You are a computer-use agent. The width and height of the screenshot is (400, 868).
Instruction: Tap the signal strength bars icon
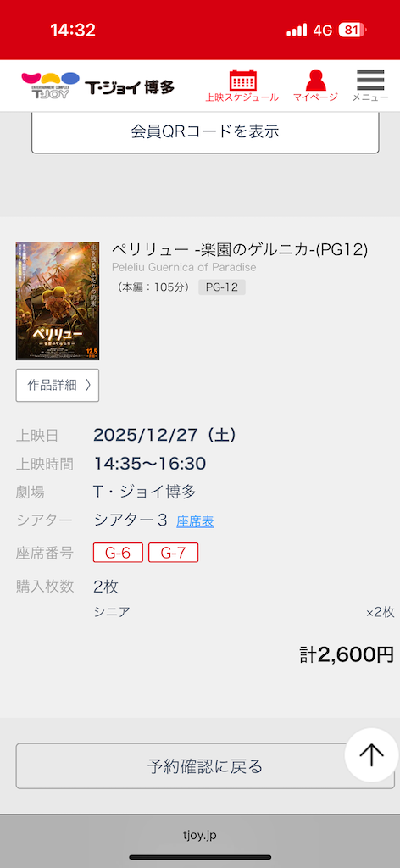(297, 30)
